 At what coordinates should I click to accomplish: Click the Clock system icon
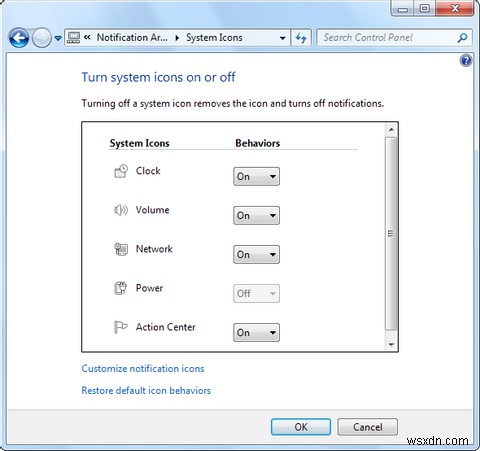tap(121, 171)
